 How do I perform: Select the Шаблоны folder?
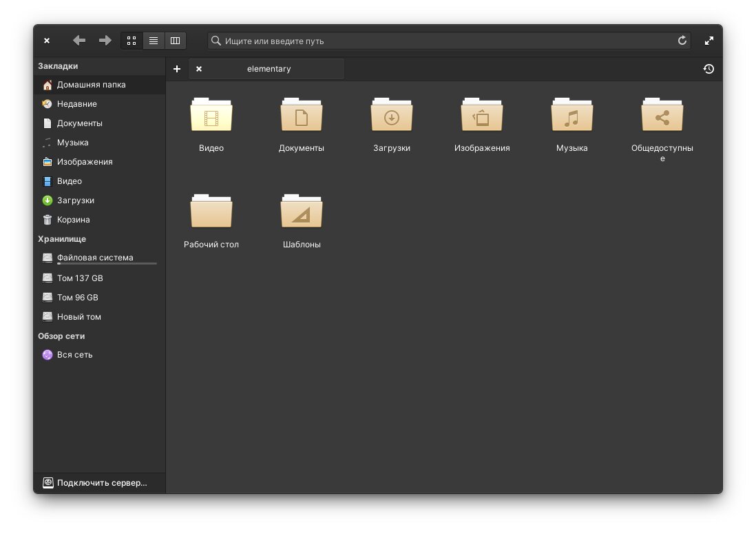[x=302, y=214]
